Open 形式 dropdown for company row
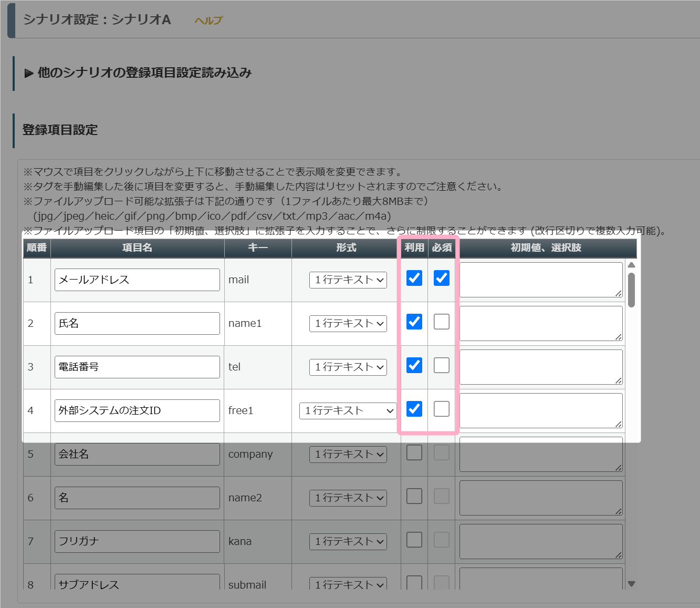Image resolution: width=700 pixels, height=608 pixels. (x=348, y=455)
